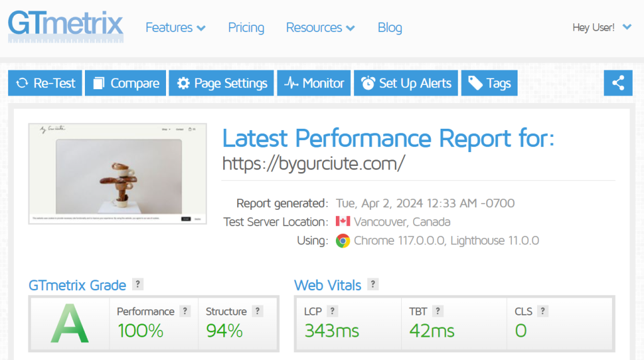Screen dimensions: 644x360
Task: Click the help icon beside GTmetrix Grade
Action: [x=138, y=285]
